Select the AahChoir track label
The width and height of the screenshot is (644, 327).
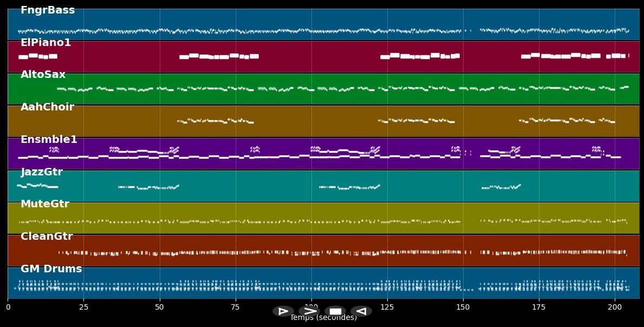point(47,107)
